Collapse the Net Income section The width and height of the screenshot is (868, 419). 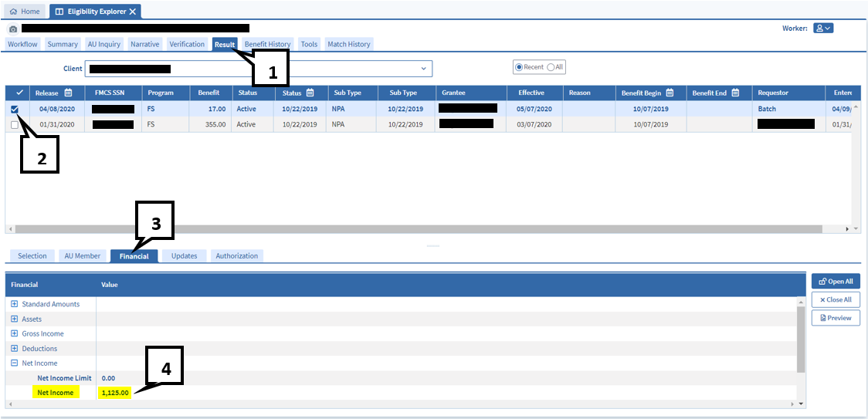pyautogui.click(x=15, y=363)
